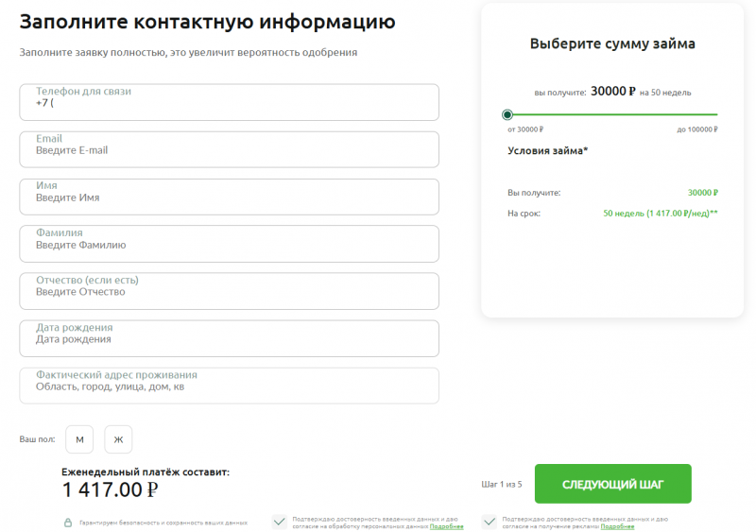
Task: Open the Дата рождения field
Action: 229,338
